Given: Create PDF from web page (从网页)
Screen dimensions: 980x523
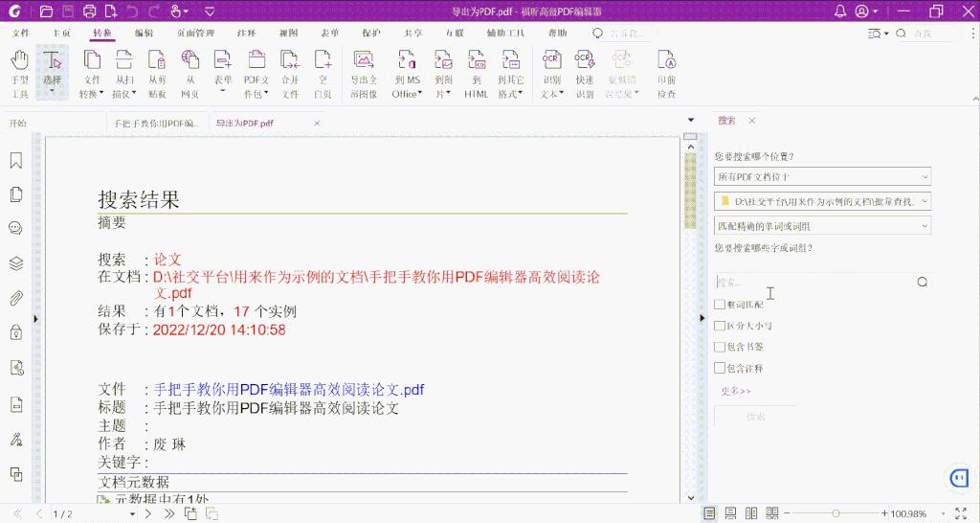Looking at the screenshot, I should coord(189,74).
